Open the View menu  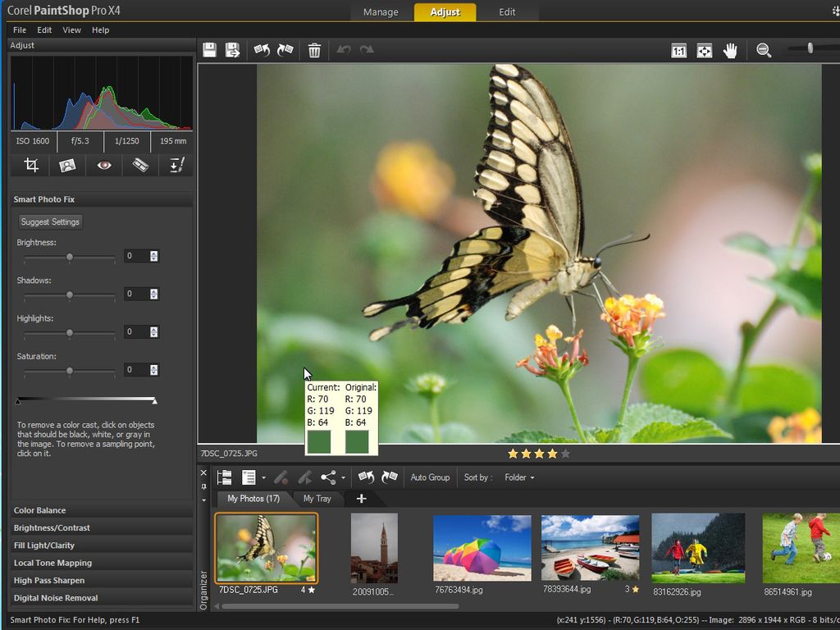(71, 30)
